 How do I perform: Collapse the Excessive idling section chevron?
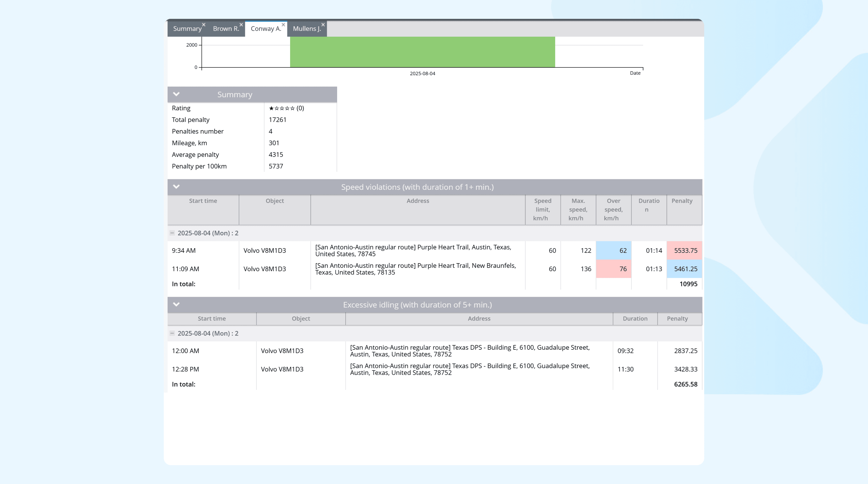coord(176,305)
